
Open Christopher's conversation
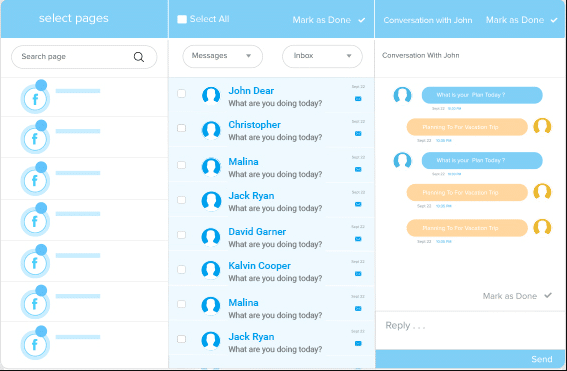point(271,130)
